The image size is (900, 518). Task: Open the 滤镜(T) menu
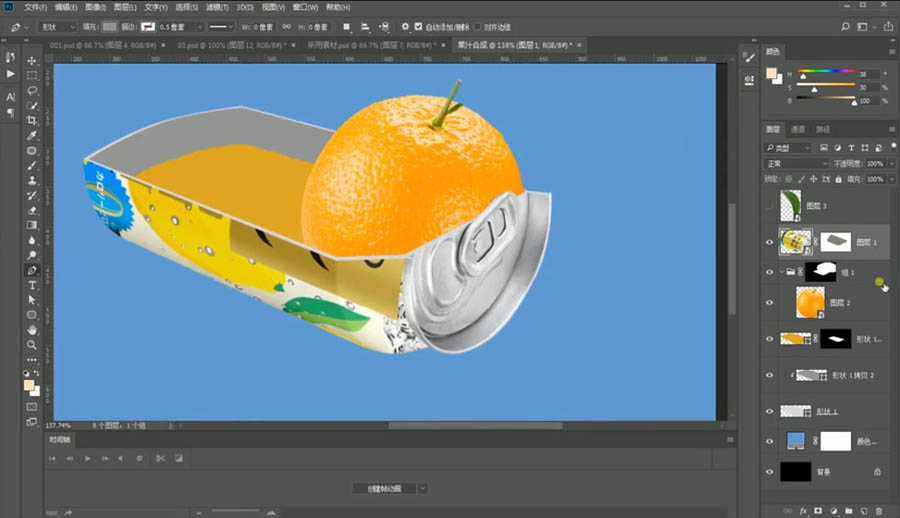216,7
